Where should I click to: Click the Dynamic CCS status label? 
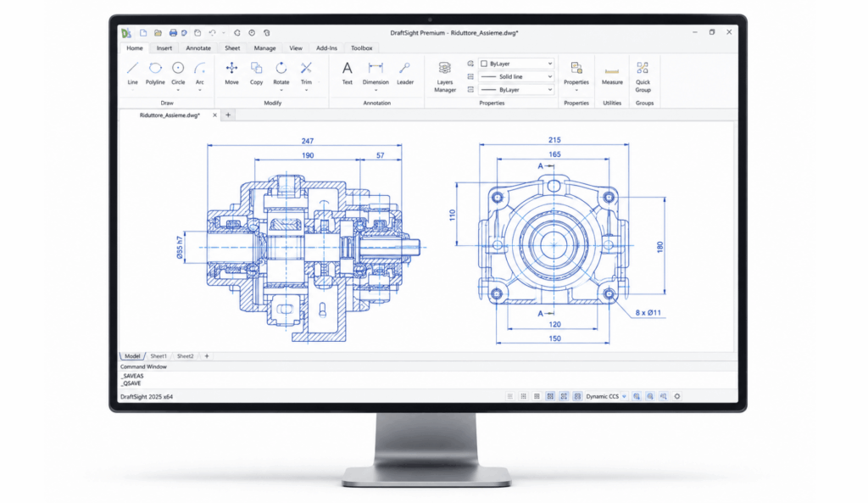coord(603,397)
